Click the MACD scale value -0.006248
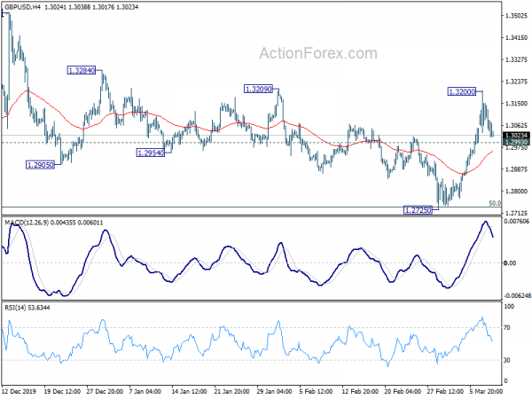The height and width of the screenshot is (399, 532). click(518, 296)
